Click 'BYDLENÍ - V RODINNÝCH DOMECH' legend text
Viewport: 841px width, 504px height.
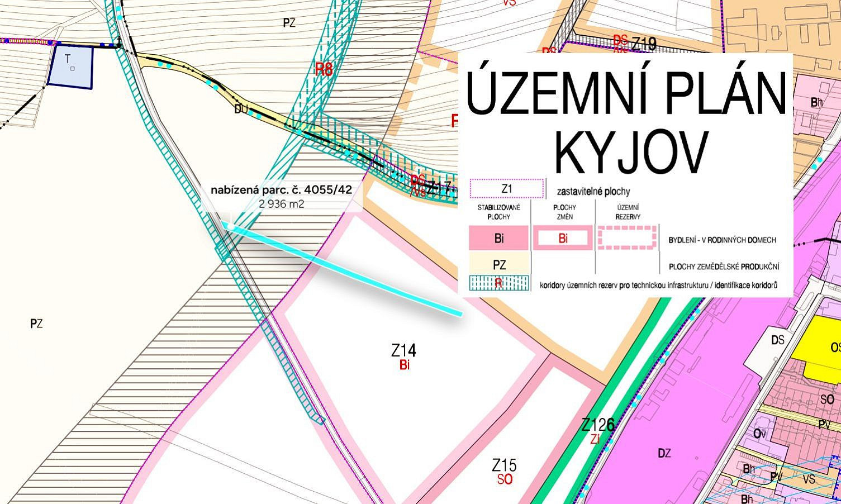[722, 240]
